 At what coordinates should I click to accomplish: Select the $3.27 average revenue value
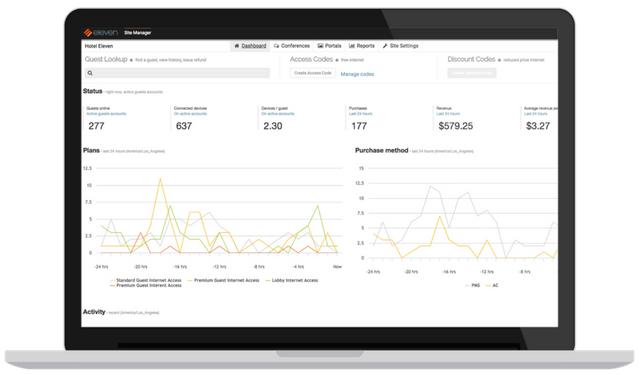[538, 126]
